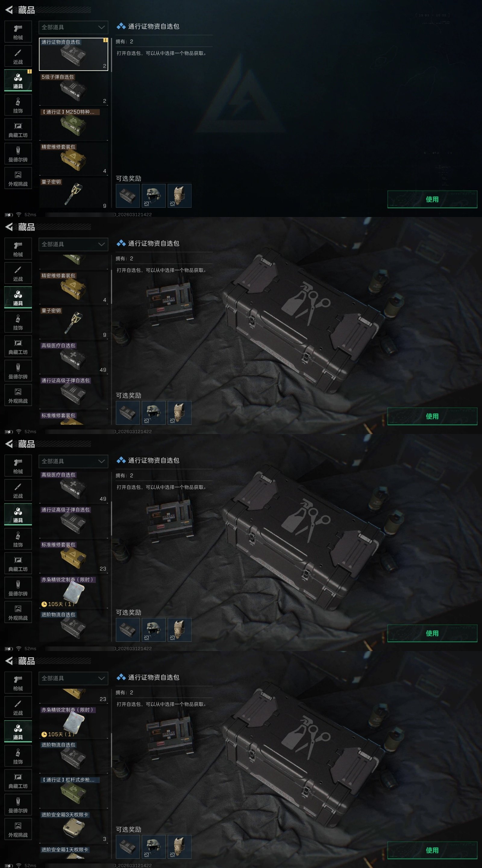Pick the helmet reward on the logo-background screen
This screenshot has width=482, height=868.
(x=154, y=196)
